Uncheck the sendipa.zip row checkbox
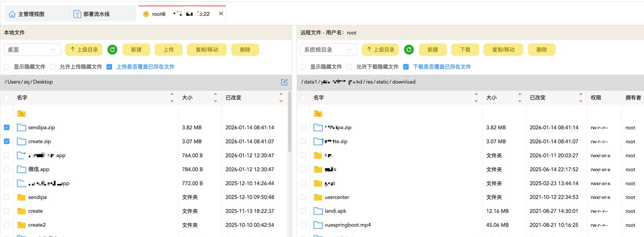644x237 pixels. [7, 128]
